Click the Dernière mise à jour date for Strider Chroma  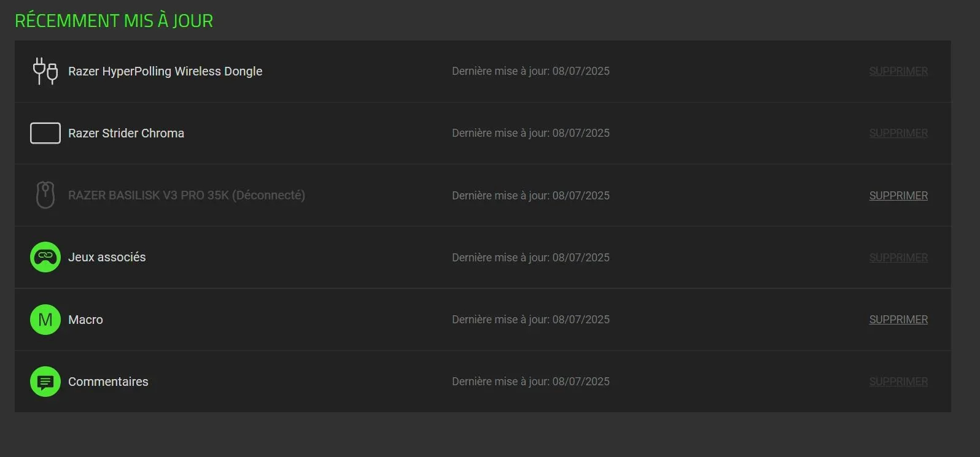[x=531, y=133]
